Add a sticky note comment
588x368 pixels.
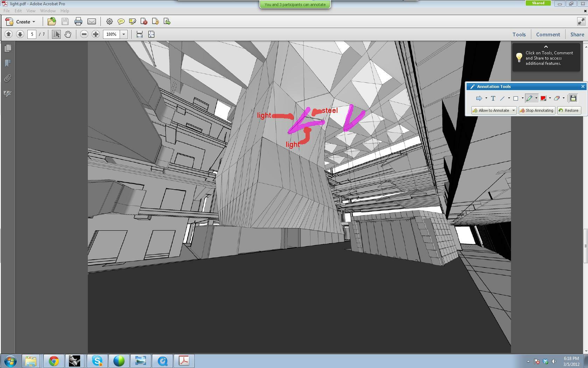tap(121, 22)
